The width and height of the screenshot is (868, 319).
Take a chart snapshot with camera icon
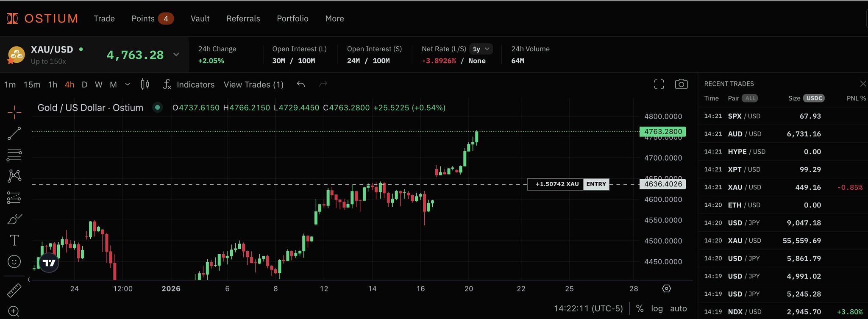681,84
